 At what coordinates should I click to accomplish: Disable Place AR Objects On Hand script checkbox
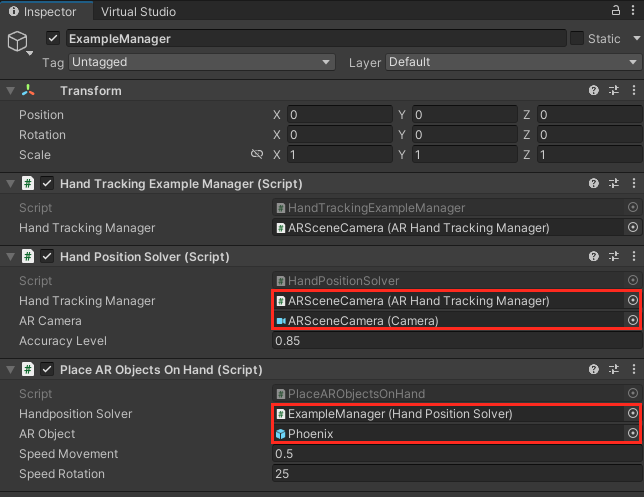[47, 370]
